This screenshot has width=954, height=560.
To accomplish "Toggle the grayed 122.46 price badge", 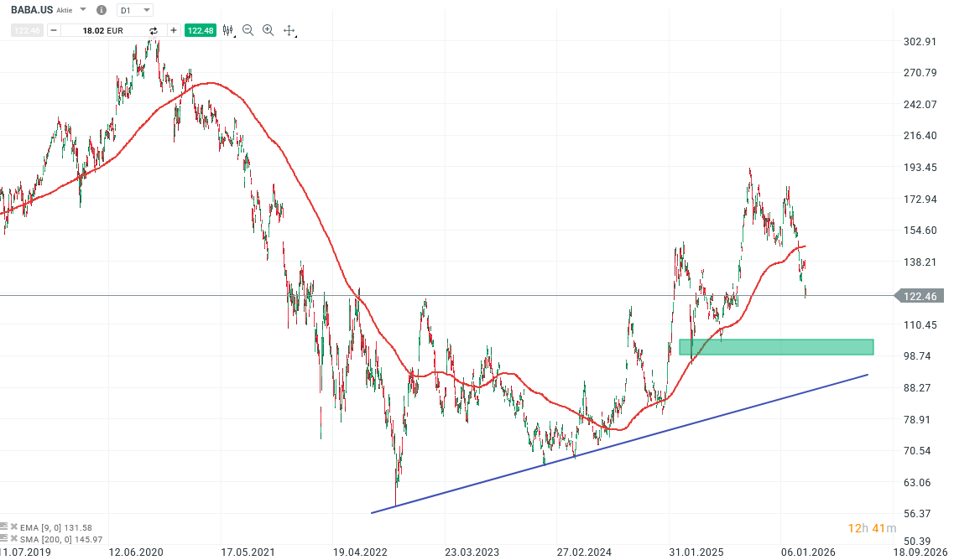I will (x=26, y=29).
